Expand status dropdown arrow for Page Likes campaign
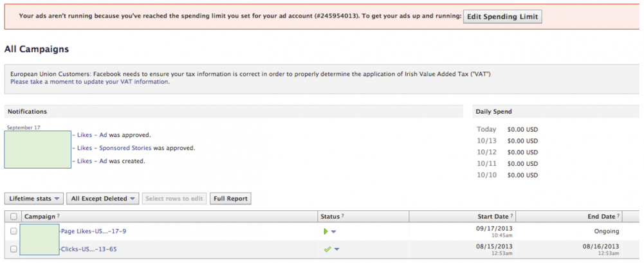Viewport: 644px width, 263px height. (335, 231)
